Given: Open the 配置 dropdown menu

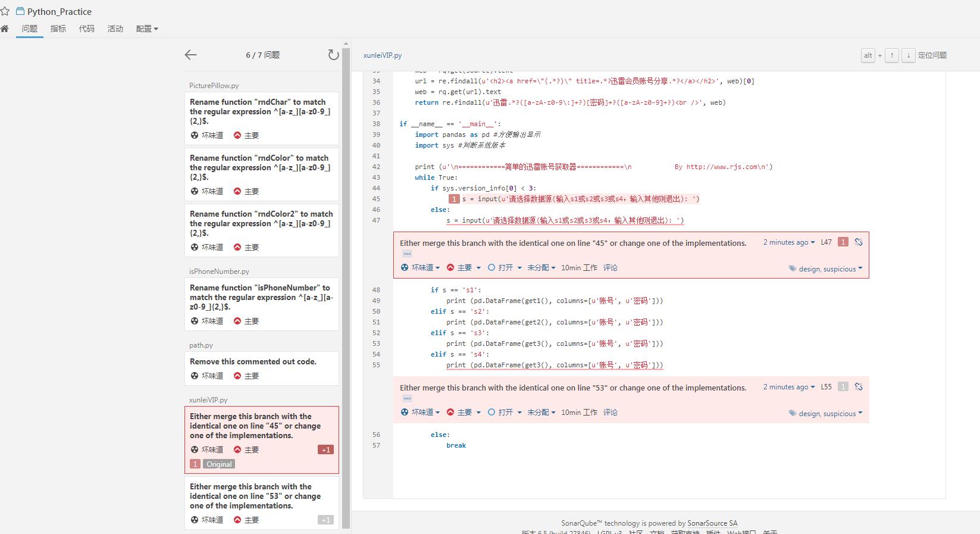Looking at the screenshot, I should [147, 29].
